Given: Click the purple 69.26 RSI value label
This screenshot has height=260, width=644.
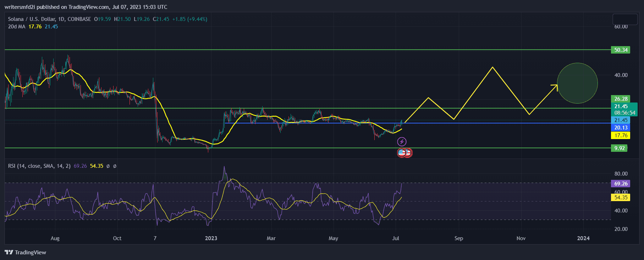Looking at the screenshot, I should [621, 184].
